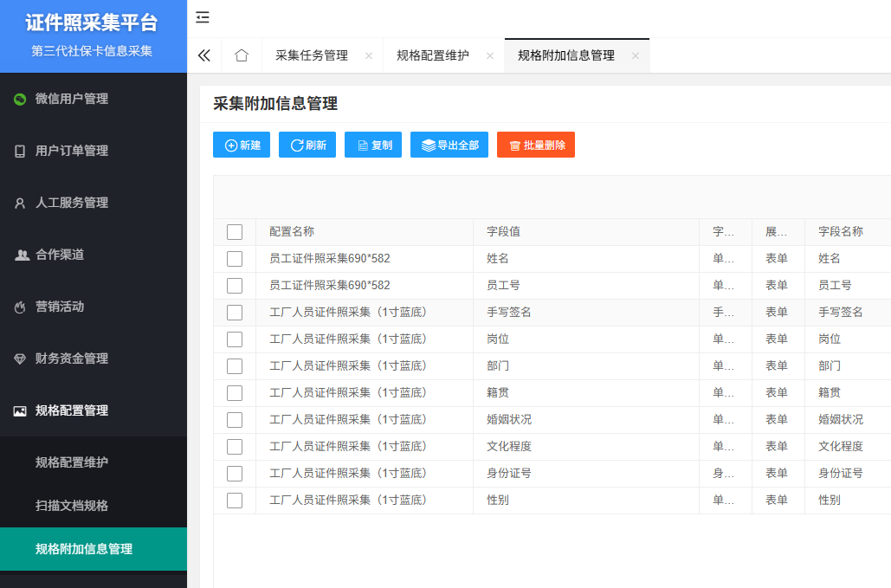The height and width of the screenshot is (588, 891).
Task: Close the 采集任务管理 tab
Action: point(369,55)
